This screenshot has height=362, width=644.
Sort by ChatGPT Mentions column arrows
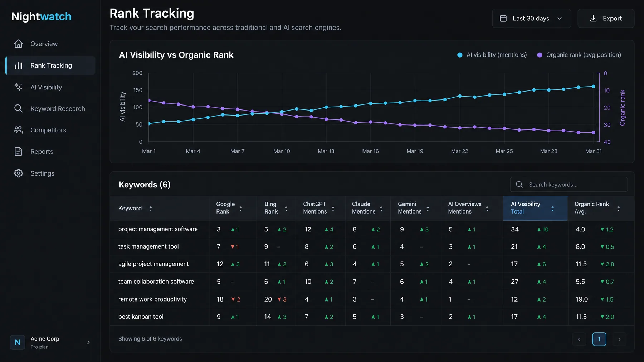[333, 209]
